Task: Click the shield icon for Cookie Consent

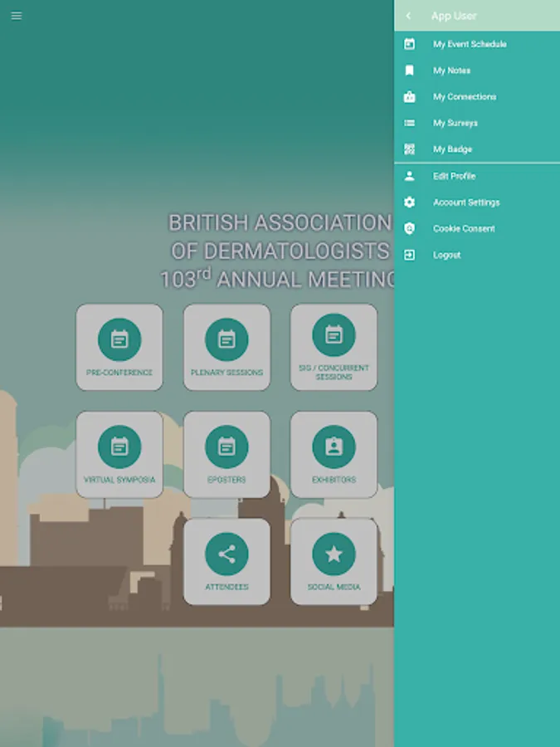Action: [409, 228]
